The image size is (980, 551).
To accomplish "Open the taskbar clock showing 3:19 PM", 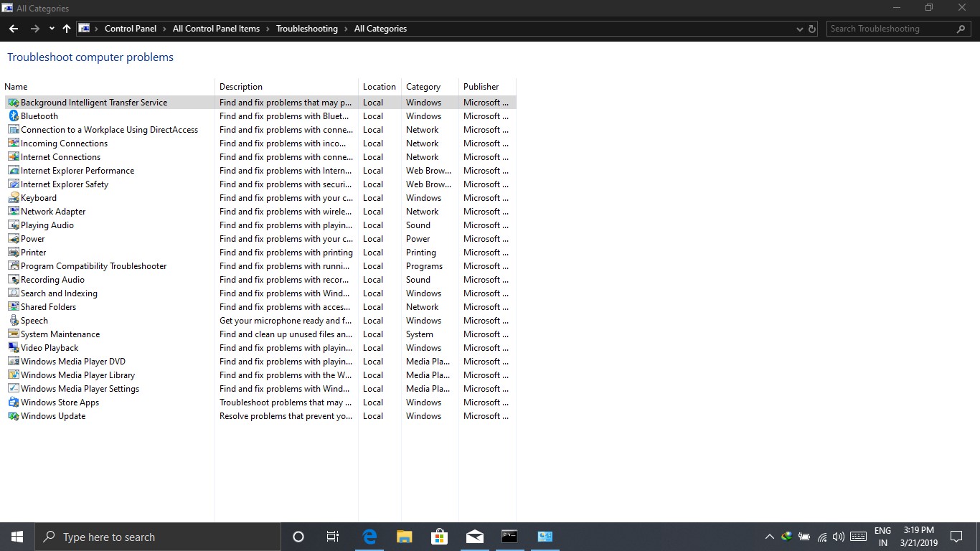I will (x=919, y=537).
